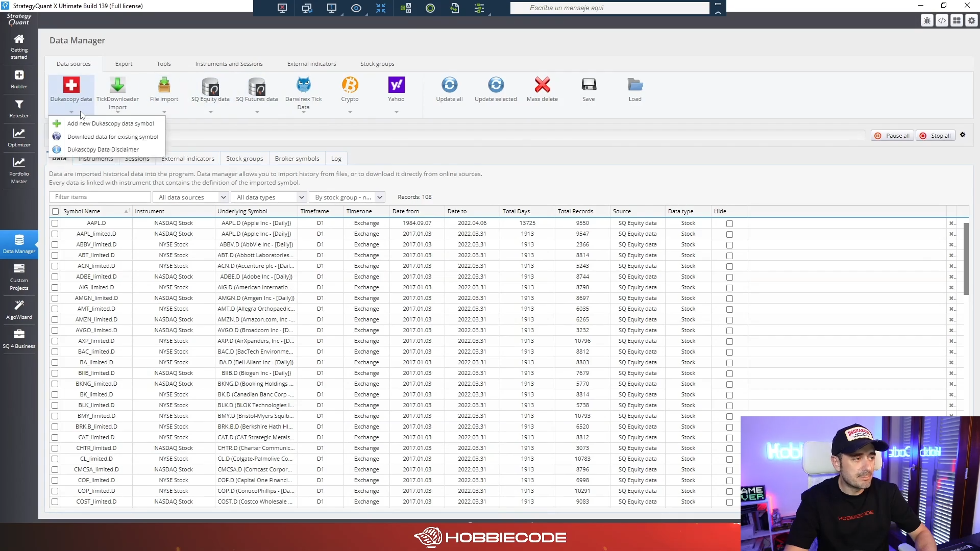Switch to Export tab
980x551 pixels.
click(124, 64)
